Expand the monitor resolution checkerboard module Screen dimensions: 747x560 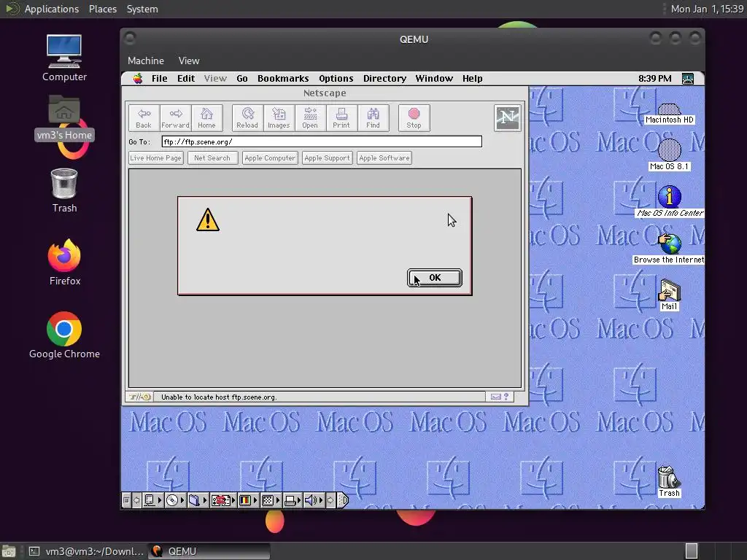[x=270, y=500]
